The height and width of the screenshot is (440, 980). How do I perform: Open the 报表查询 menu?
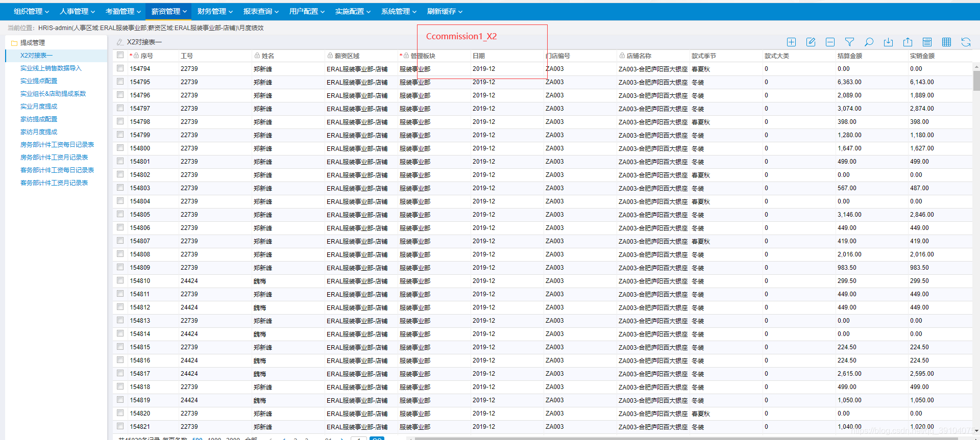tap(261, 11)
